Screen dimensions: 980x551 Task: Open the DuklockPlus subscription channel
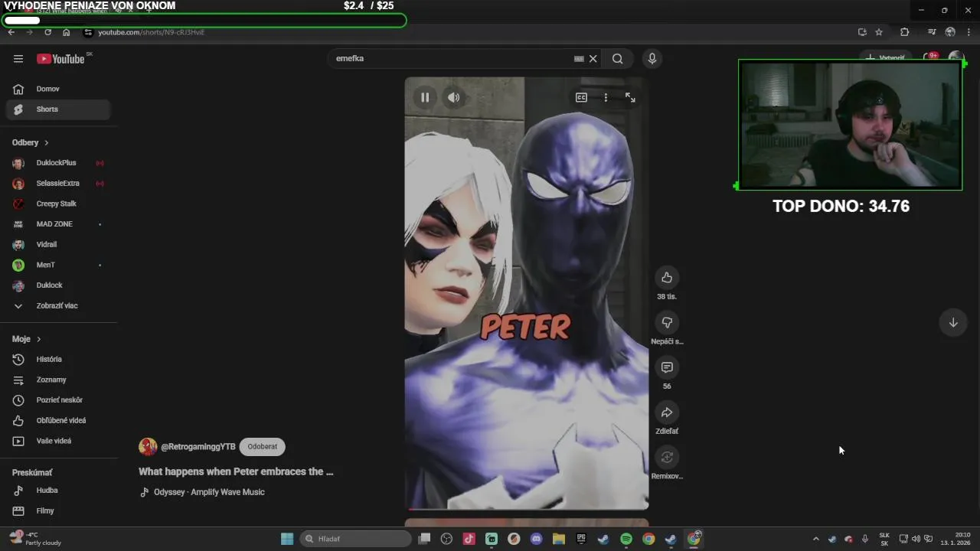58,163
